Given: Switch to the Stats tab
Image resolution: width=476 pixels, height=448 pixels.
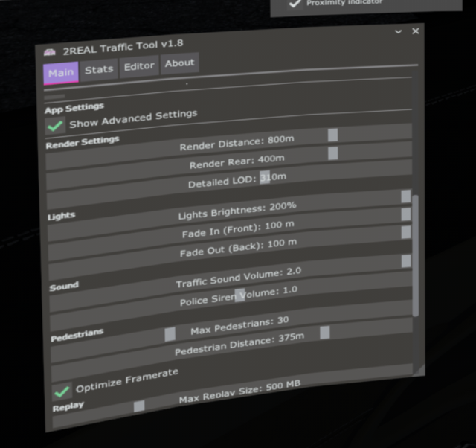Looking at the screenshot, I should [x=99, y=69].
